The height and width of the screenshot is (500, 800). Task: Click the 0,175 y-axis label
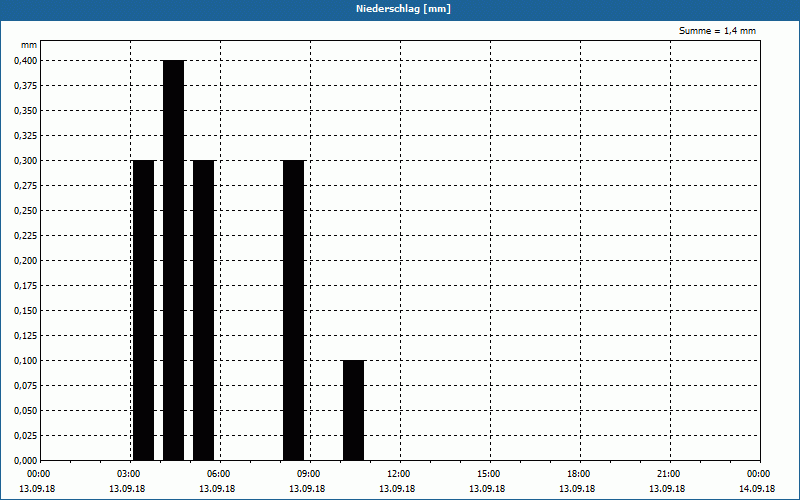click(x=26, y=286)
